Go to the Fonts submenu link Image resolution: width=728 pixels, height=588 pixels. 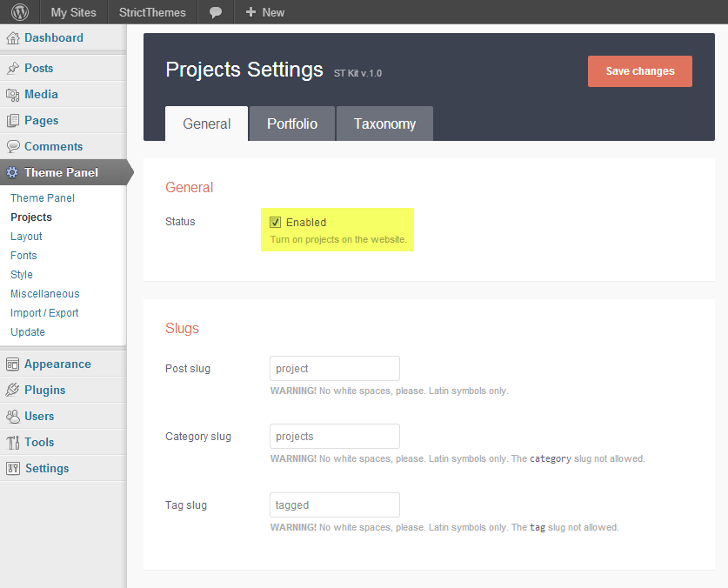23,256
